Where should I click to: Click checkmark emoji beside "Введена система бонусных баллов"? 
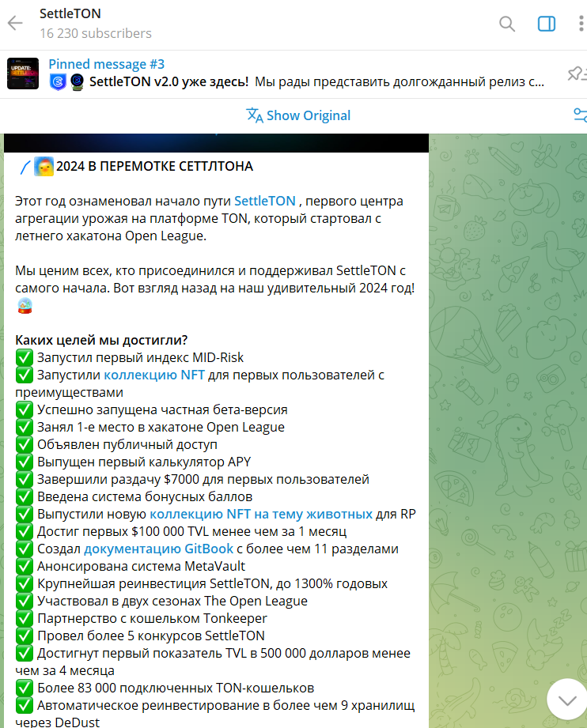tap(25, 496)
